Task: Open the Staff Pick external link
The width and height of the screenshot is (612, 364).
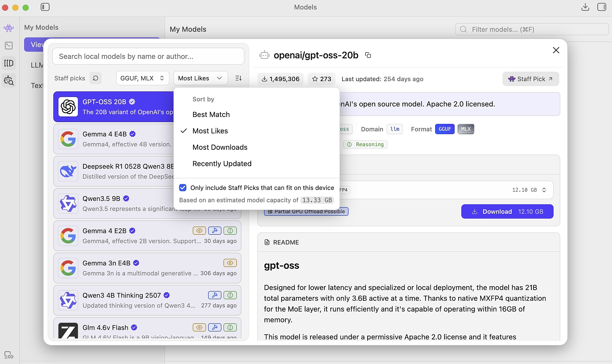Action: point(531,79)
